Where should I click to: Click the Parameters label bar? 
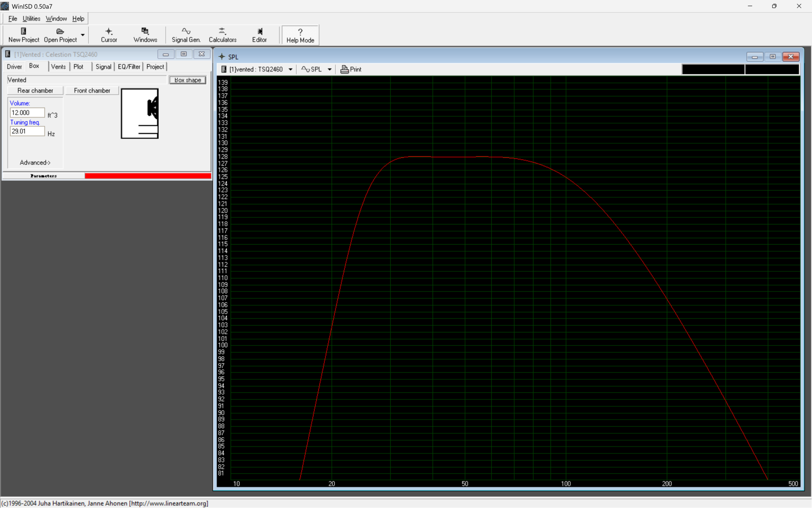coord(44,176)
